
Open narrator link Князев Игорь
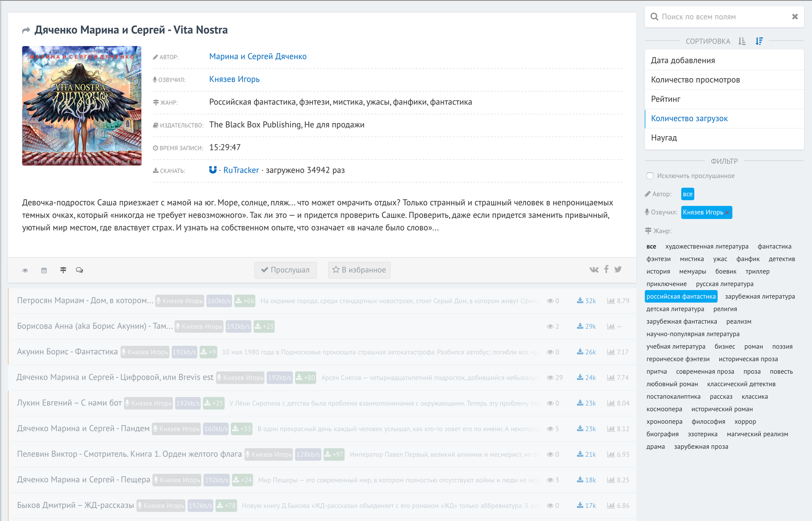(x=234, y=79)
